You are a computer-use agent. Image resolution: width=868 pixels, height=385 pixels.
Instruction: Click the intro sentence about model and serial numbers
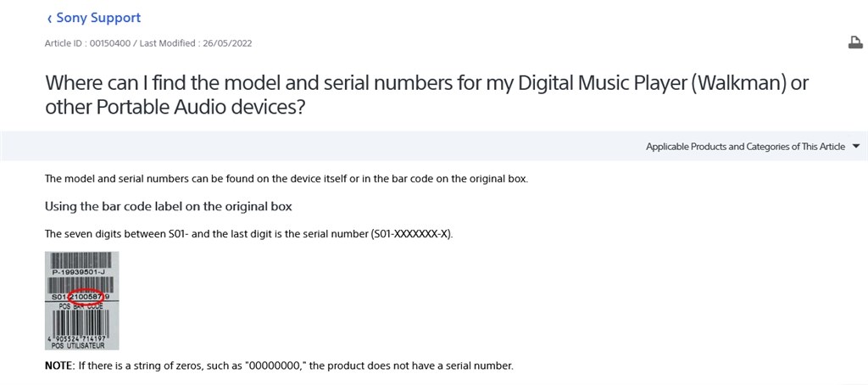point(287,180)
